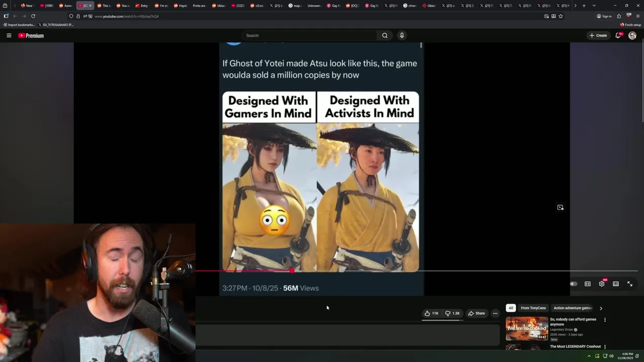Enter full screen from the player controls
The height and width of the screenshot is (362, 644).
tap(630, 284)
